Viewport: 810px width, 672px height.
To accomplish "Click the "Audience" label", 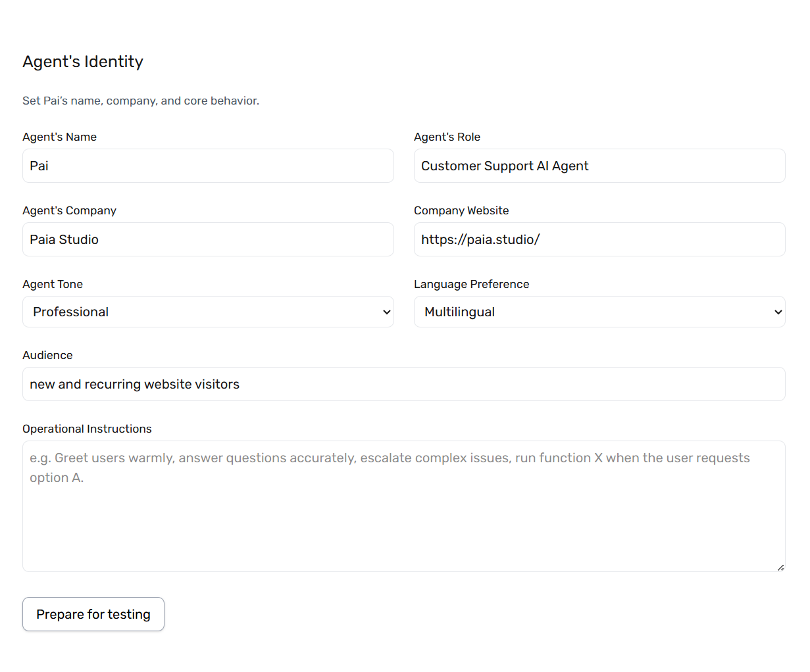I will click(47, 355).
